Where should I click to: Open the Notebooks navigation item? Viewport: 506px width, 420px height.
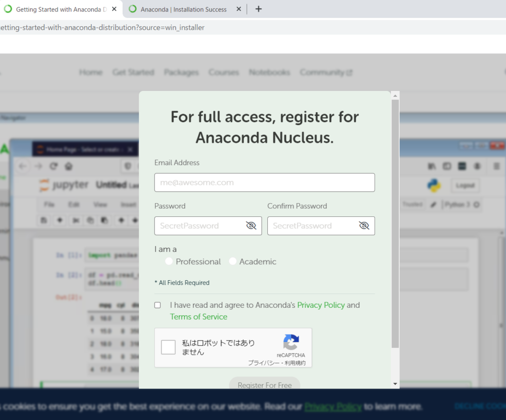pyautogui.click(x=269, y=72)
